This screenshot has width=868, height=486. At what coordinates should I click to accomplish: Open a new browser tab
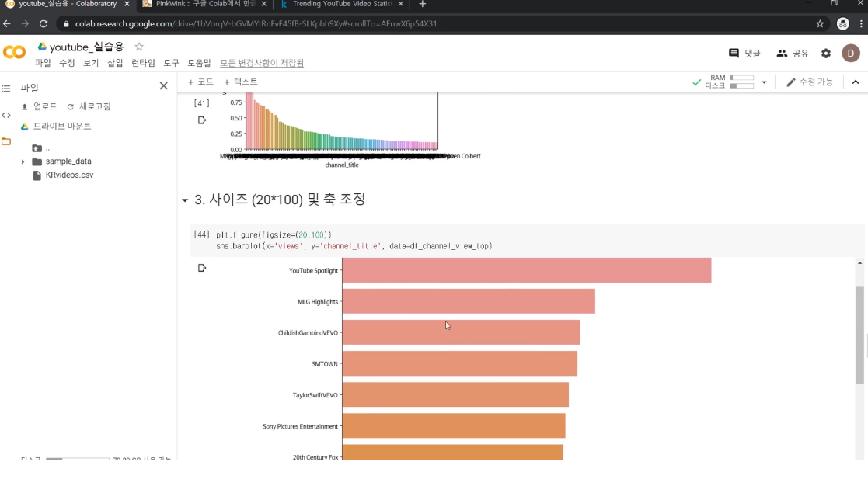(423, 4)
